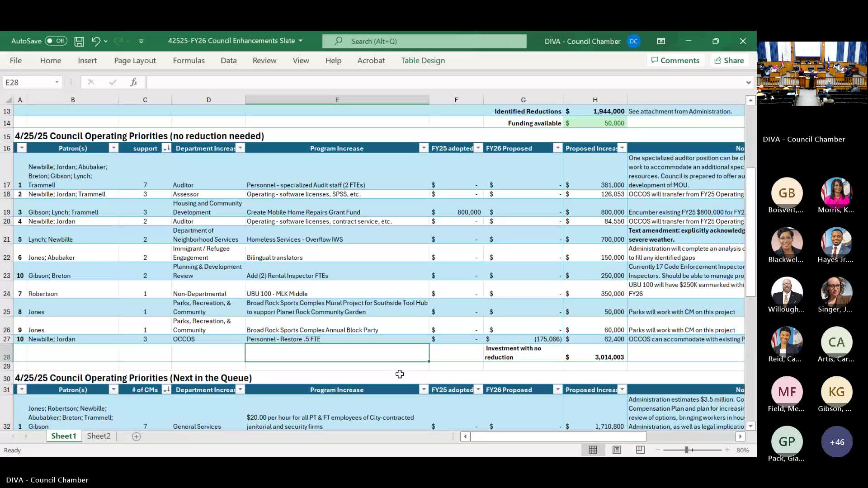The image size is (868, 488).
Task: Click the 80% zoom level
Action: click(x=743, y=450)
